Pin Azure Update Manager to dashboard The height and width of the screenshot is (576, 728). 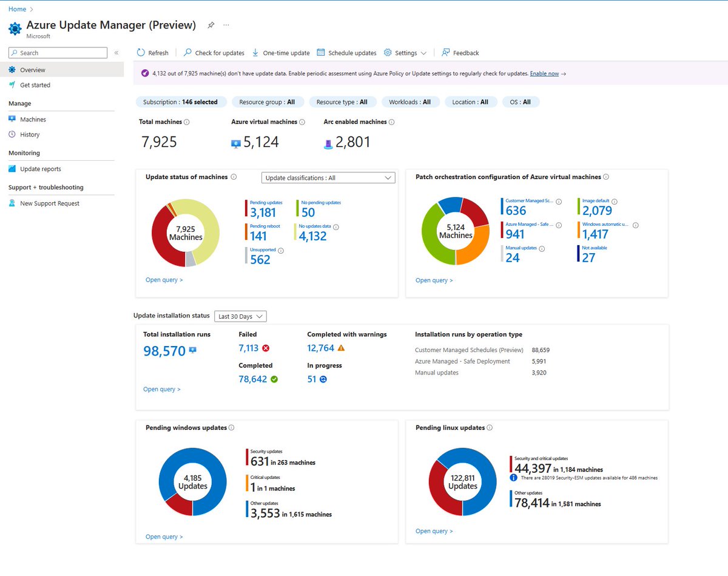click(211, 25)
